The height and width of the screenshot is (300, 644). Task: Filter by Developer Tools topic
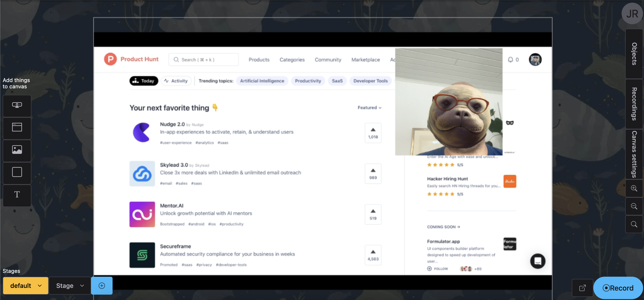pos(370,81)
